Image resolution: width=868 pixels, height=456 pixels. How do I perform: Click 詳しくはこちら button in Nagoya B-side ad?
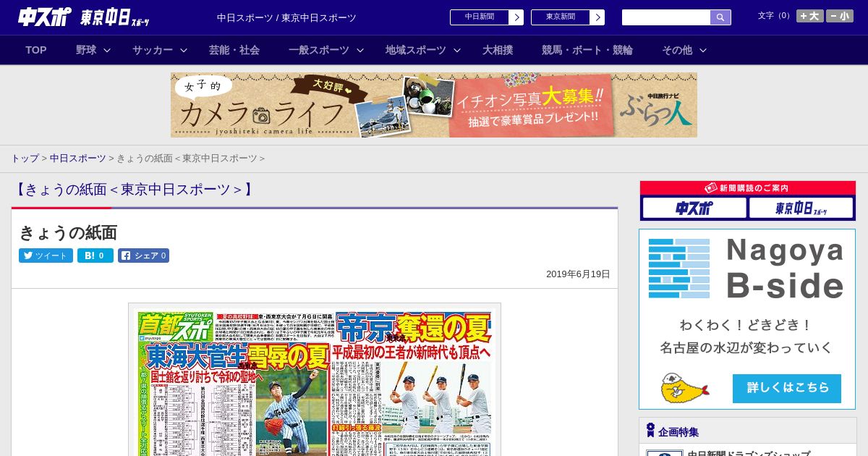coord(787,388)
